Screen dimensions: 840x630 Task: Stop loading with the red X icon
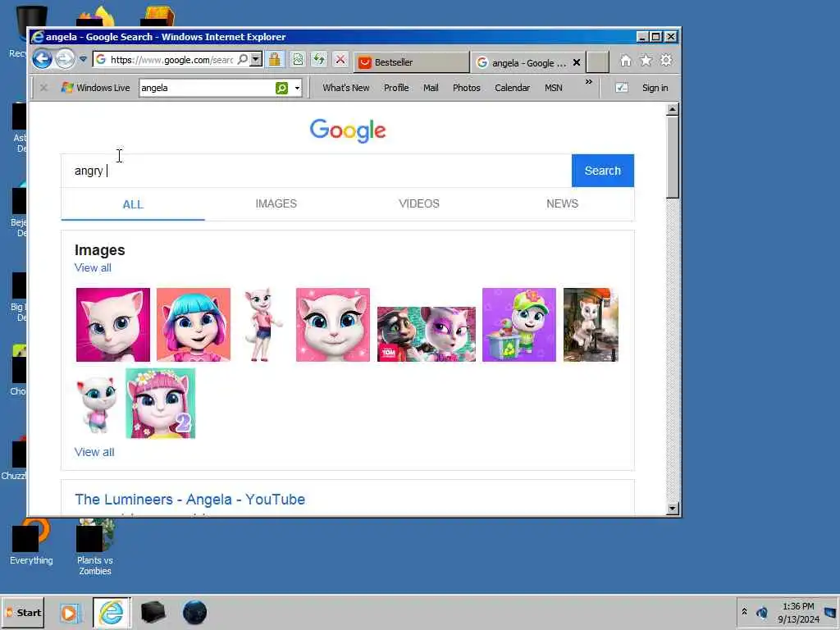(340, 59)
